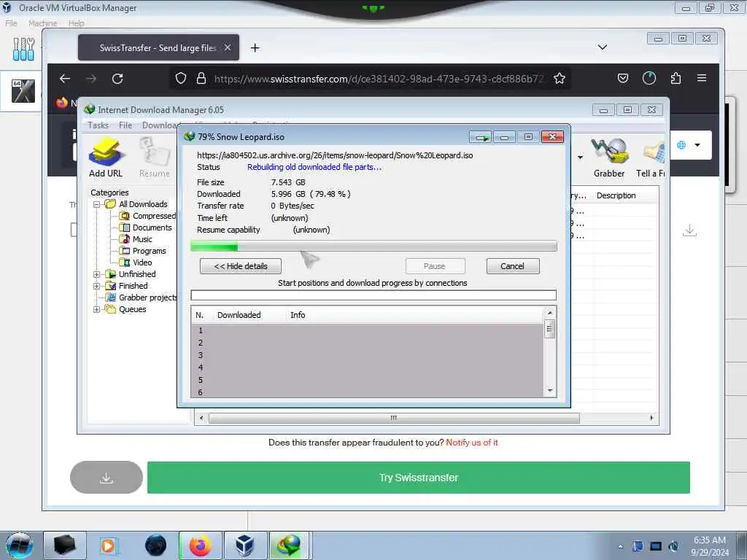Click the shield tracking protection icon
The height and width of the screenshot is (560, 747).
coord(181,79)
